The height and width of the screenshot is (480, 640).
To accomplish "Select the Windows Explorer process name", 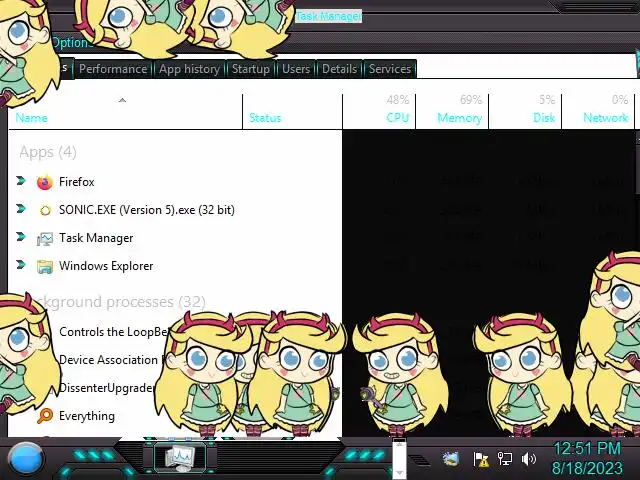I will click(x=106, y=266).
